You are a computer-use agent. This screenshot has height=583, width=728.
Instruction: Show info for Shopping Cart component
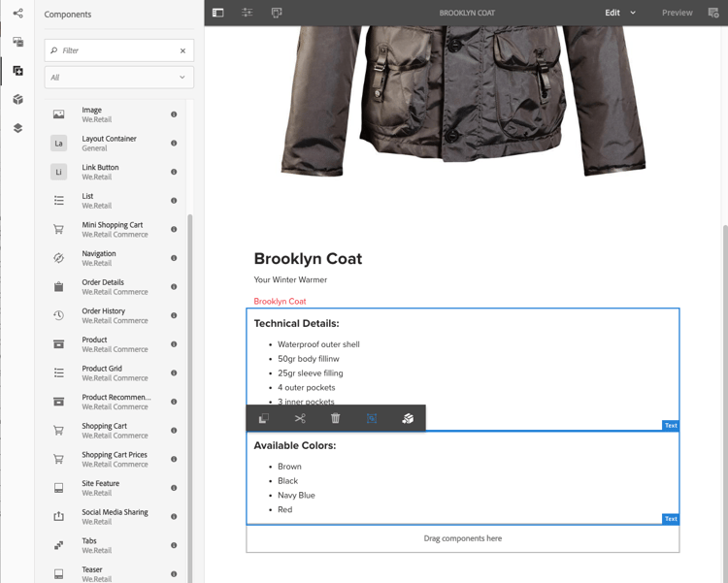click(x=174, y=431)
